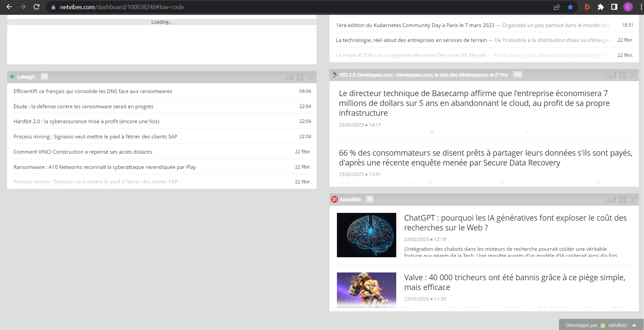This screenshot has width=644, height=330.
Task: Toggle the browser side panel
Action: tap(614, 7)
